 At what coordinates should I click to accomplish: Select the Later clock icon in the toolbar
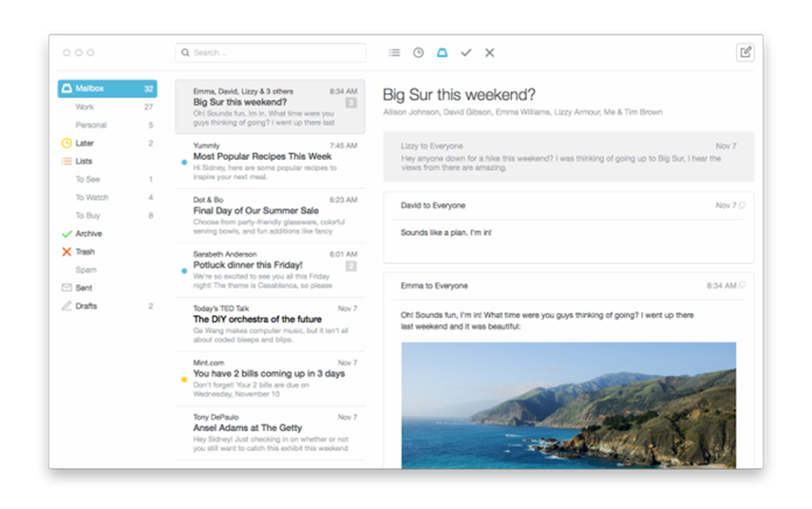pyautogui.click(x=418, y=52)
